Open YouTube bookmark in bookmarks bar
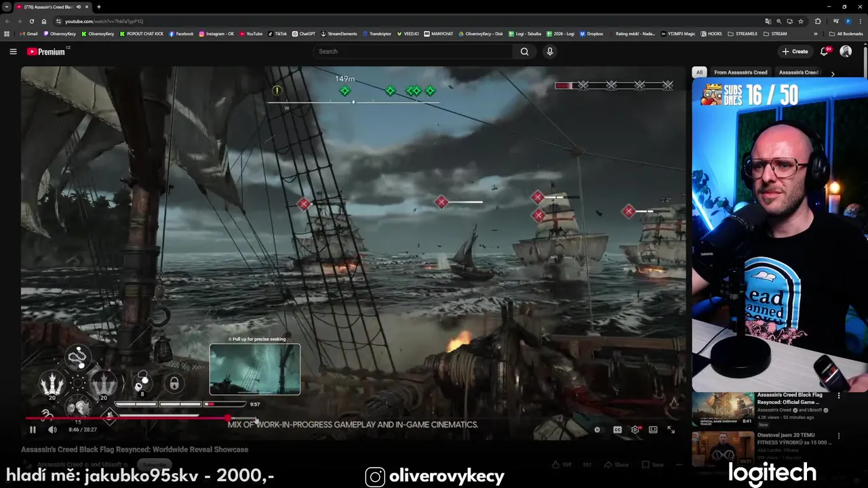This screenshot has height=488, width=868. point(251,33)
